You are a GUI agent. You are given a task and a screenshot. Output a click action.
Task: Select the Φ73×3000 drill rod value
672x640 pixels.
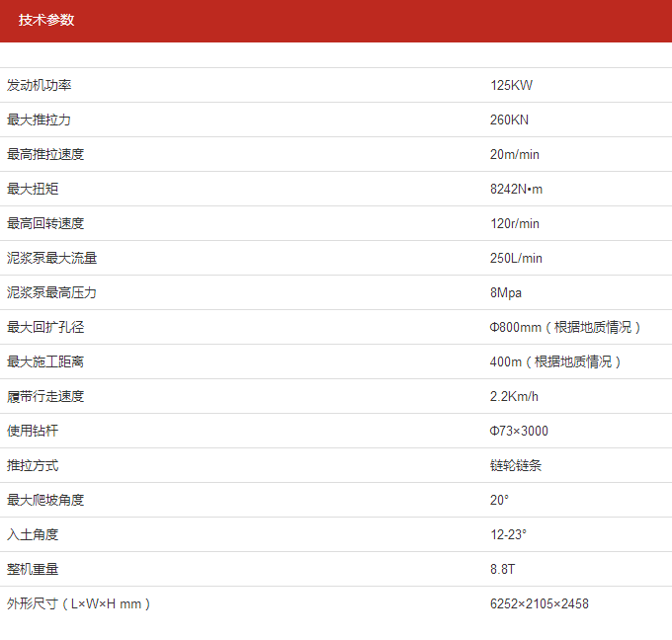point(520,431)
